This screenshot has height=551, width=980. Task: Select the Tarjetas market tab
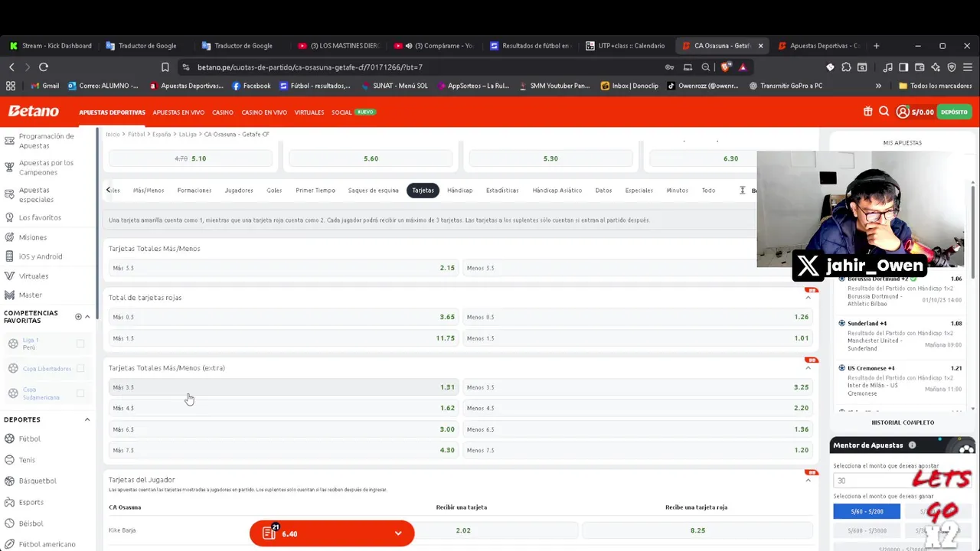click(423, 191)
